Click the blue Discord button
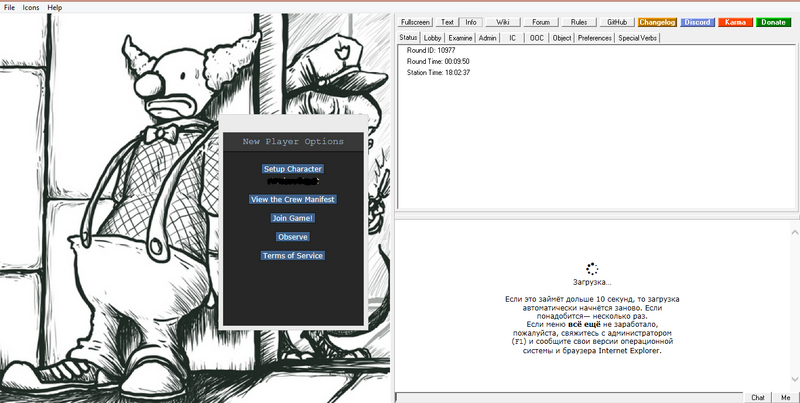800x403 pixels. [697, 22]
